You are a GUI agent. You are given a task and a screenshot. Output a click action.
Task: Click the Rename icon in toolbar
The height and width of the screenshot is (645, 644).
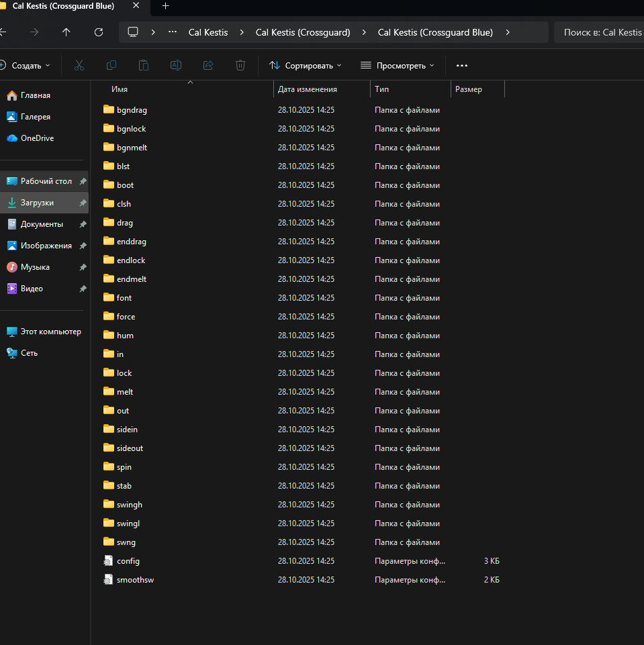tap(176, 65)
